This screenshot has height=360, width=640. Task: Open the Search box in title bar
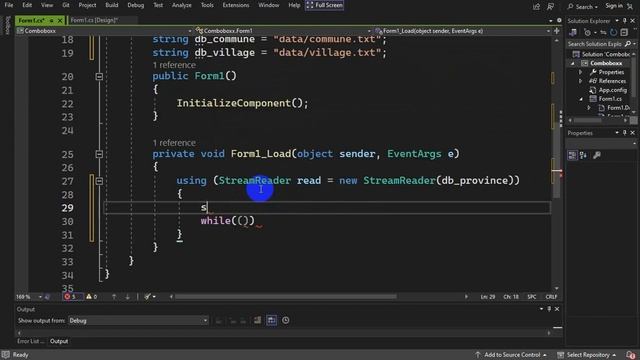[x=582, y=6]
